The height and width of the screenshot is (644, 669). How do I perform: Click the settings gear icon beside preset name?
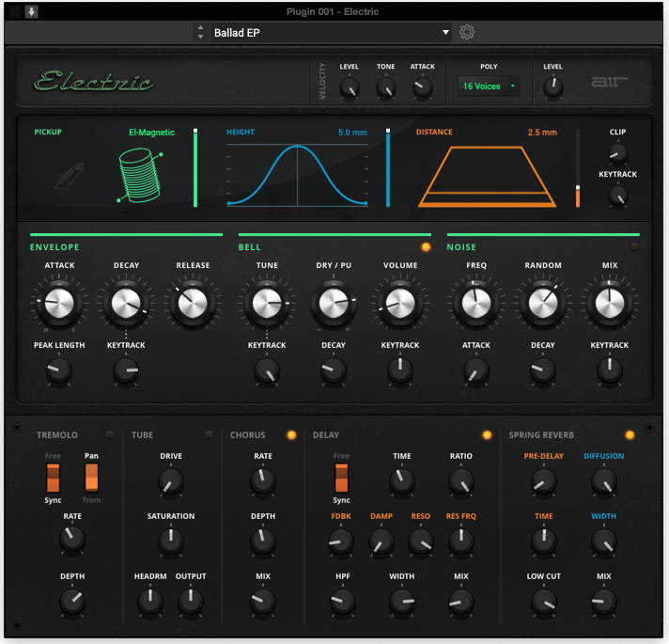tap(467, 33)
